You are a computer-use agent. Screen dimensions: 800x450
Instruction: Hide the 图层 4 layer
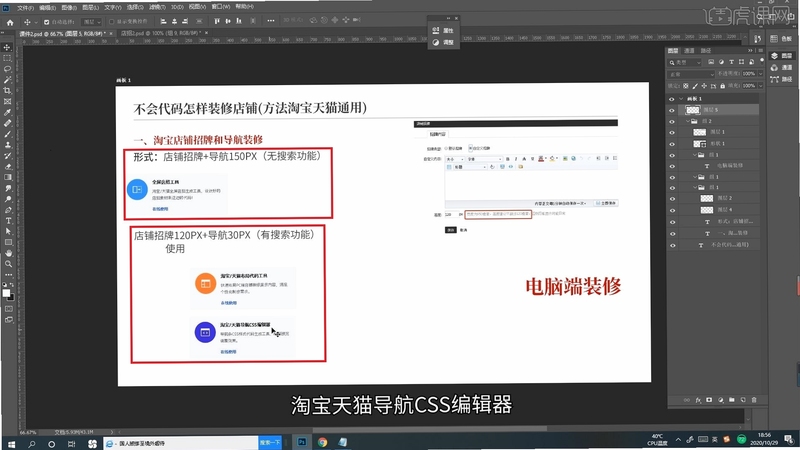pos(672,210)
